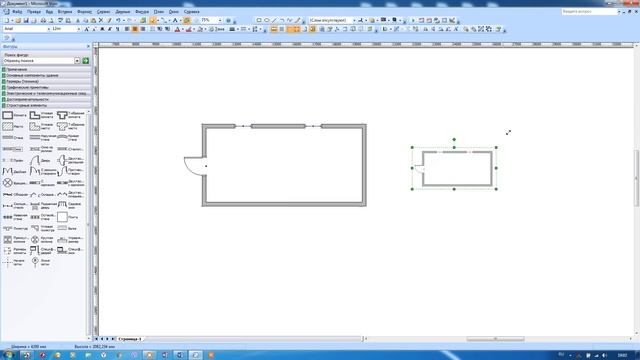The height and width of the screenshot is (360, 640).
Task: Click the Delete (X) toolbar icon
Action: pyautogui.click(x=101, y=20)
